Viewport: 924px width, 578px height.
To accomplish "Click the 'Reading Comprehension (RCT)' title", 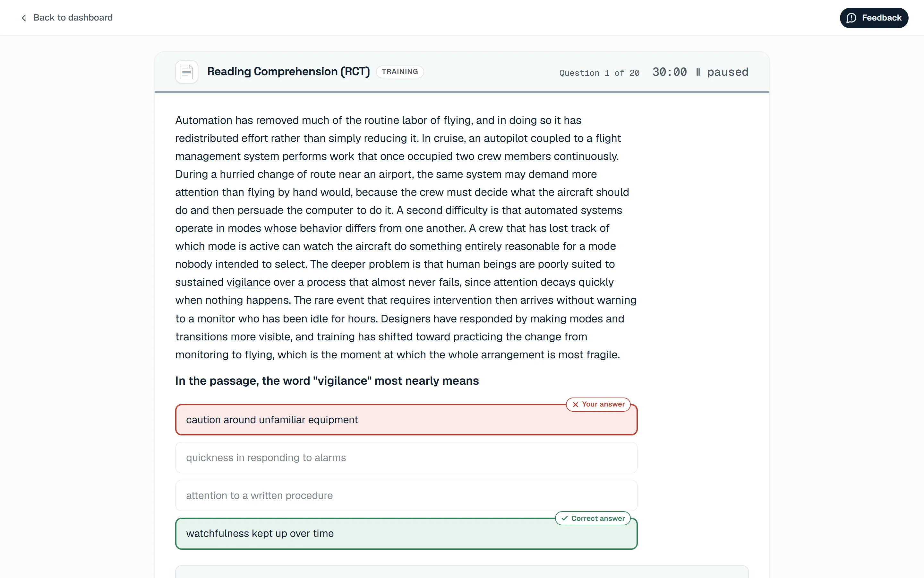I will (288, 72).
